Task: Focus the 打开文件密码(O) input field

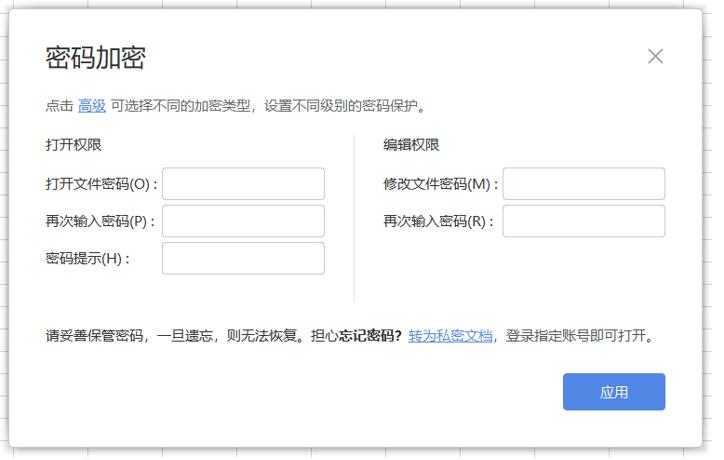Action: coord(243,184)
